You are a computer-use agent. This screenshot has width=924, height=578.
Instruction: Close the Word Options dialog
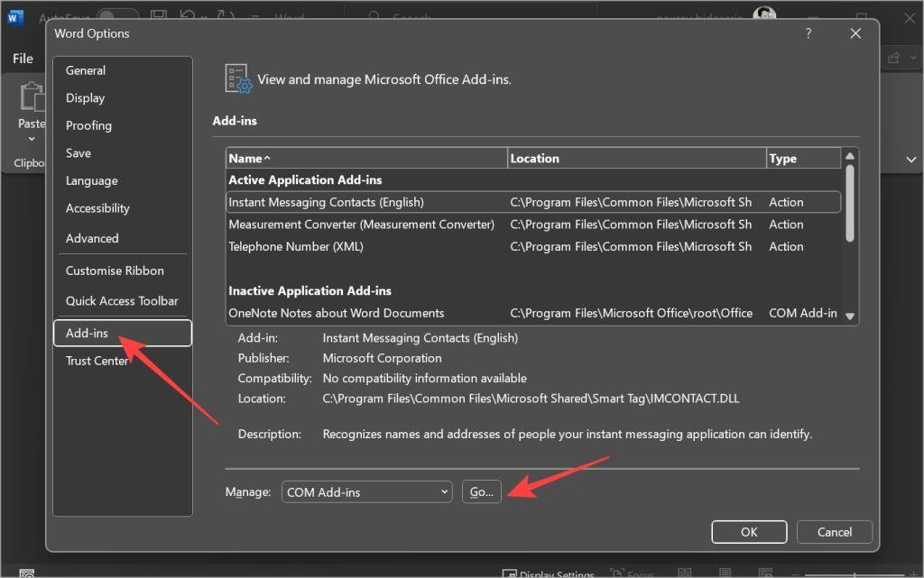click(x=855, y=33)
